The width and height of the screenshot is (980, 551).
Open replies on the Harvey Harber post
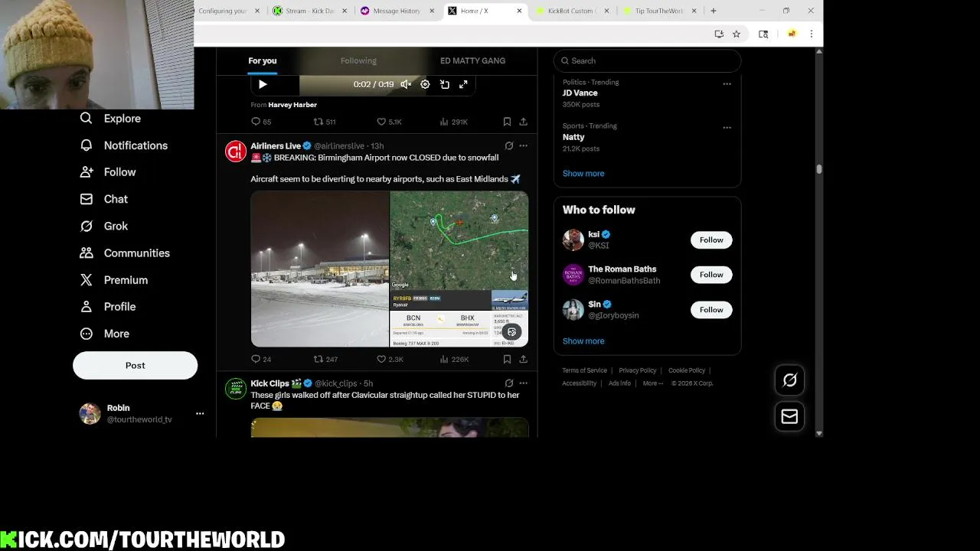pos(261,122)
